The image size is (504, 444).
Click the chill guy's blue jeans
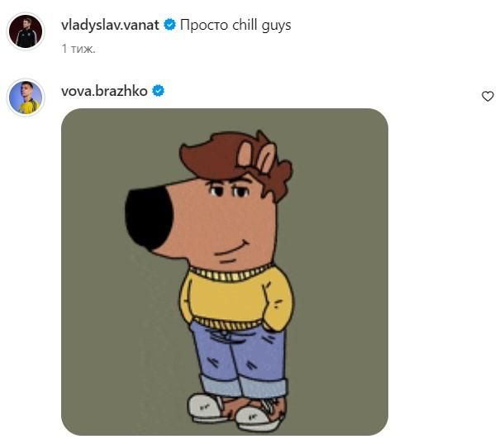coord(240,359)
